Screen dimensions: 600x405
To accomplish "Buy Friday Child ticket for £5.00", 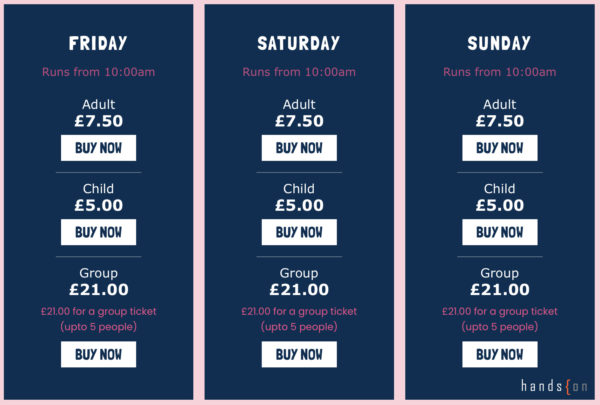I will 98,232.
